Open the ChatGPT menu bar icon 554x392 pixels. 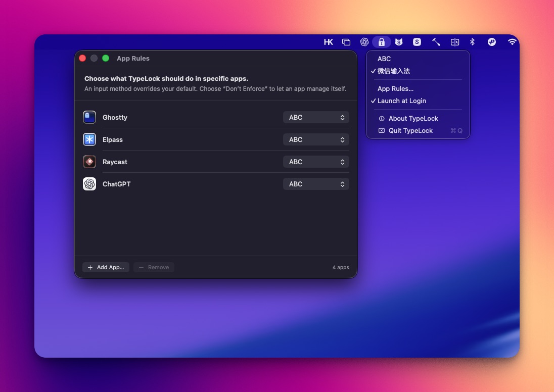tap(364, 42)
